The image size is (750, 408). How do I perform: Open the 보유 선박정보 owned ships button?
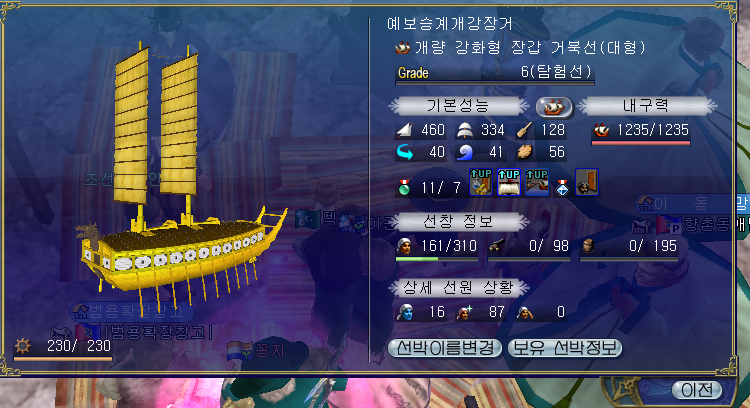coord(565,348)
